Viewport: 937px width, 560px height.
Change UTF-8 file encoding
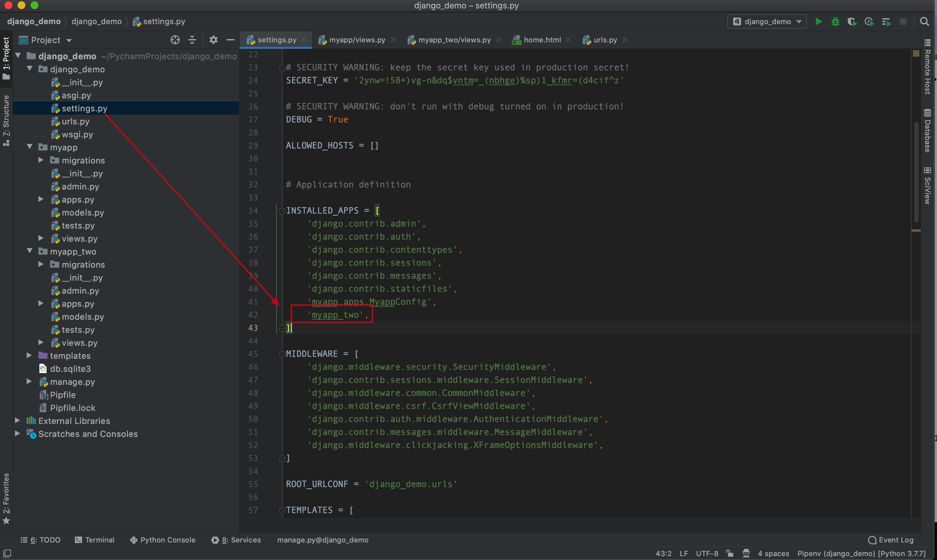pos(707,553)
